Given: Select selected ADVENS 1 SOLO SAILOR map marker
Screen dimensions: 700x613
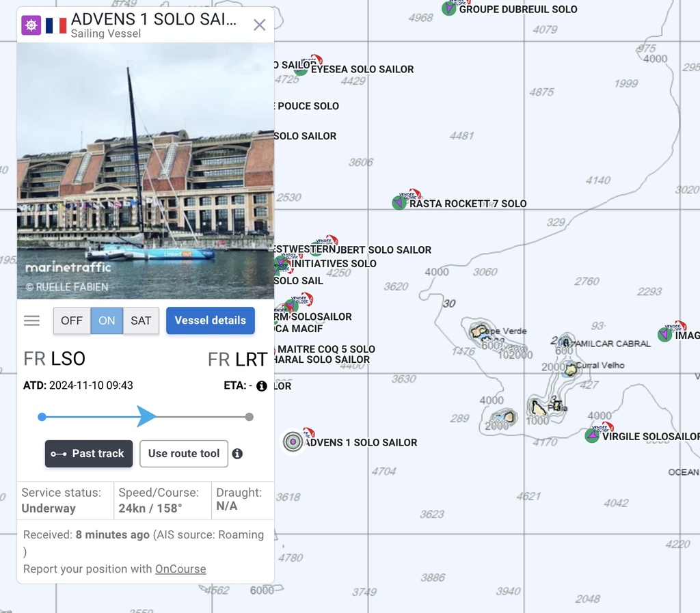Looking at the screenshot, I should [293, 441].
